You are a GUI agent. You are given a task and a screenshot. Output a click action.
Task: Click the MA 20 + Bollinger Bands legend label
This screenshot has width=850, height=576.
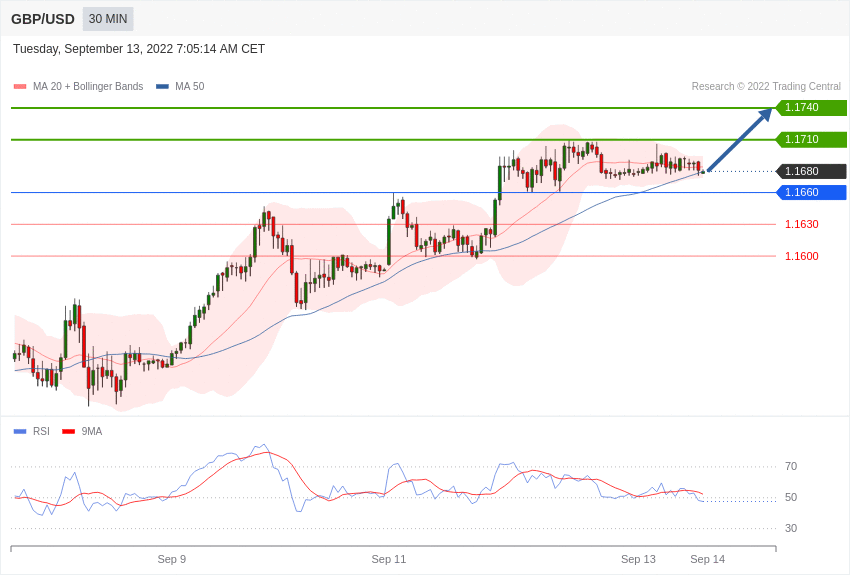coord(88,86)
